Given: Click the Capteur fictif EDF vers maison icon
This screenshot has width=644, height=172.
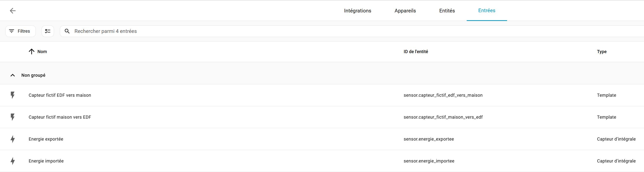Looking at the screenshot, I should [12, 95].
